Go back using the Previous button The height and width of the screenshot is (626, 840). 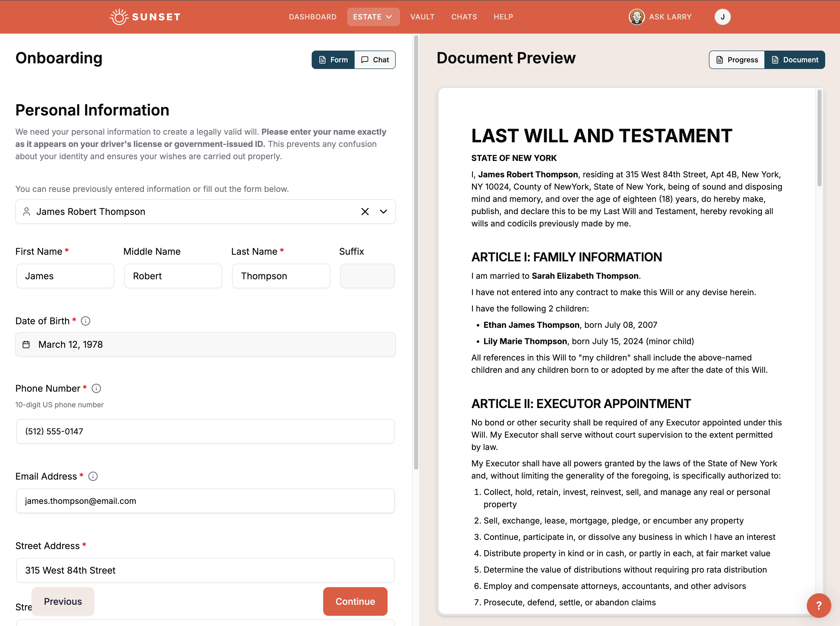pyautogui.click(x=63, y=601)
